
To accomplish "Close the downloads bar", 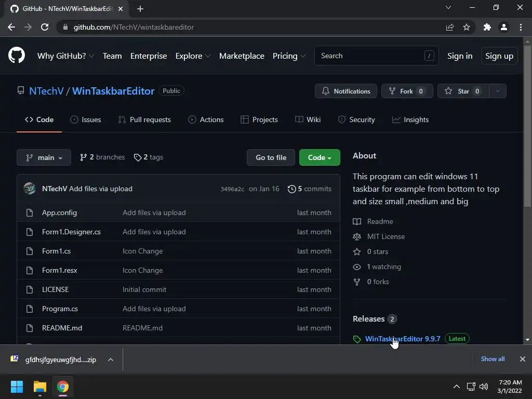I will point(523,359).
